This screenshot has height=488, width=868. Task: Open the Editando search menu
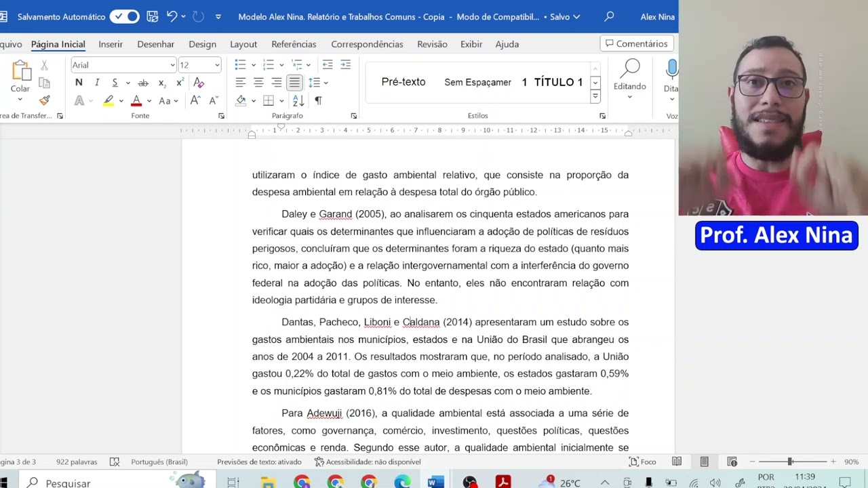point(630,79)
